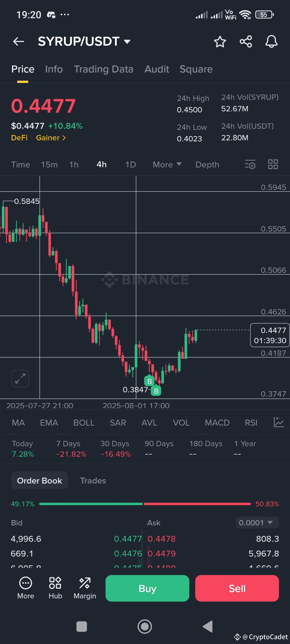The height and width of the screenshot is (644, 290).
Task: Tap Android recent apps square button
Action: 82,627
